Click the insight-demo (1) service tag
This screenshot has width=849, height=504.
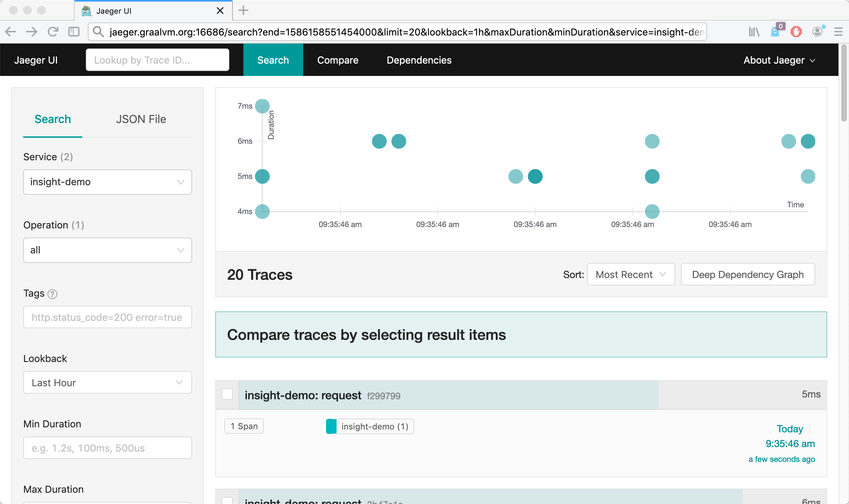click(x=370, y=426)
